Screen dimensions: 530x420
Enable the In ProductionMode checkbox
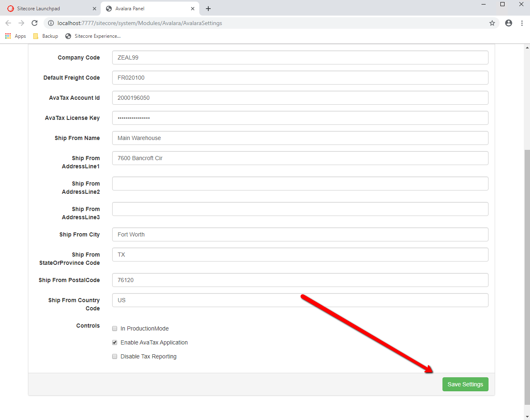point(115,328)
